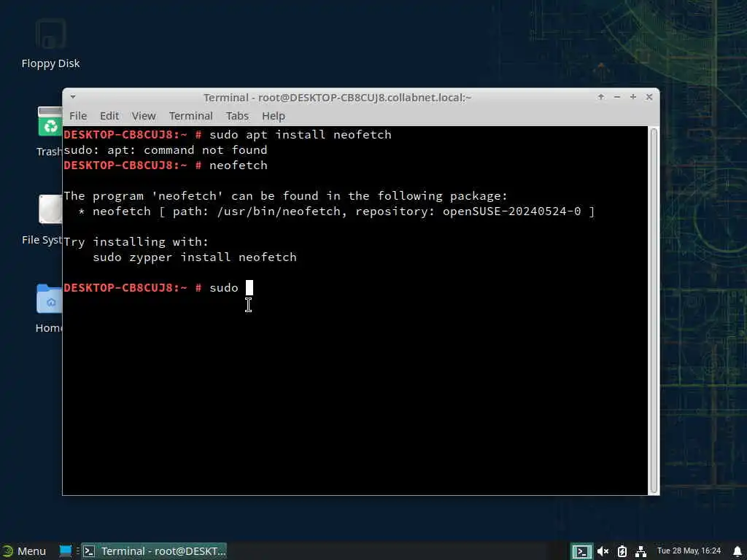The height and width of the screenshot is (560, 747).
Task: Minimize the Terminal window
Action: pyautogui.click(x=617, y=97)
